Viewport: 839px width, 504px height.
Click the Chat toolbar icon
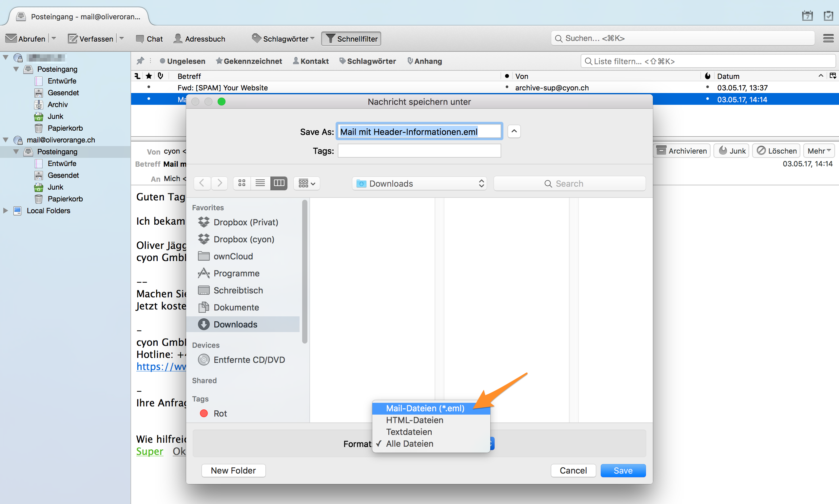coord(149,39)
